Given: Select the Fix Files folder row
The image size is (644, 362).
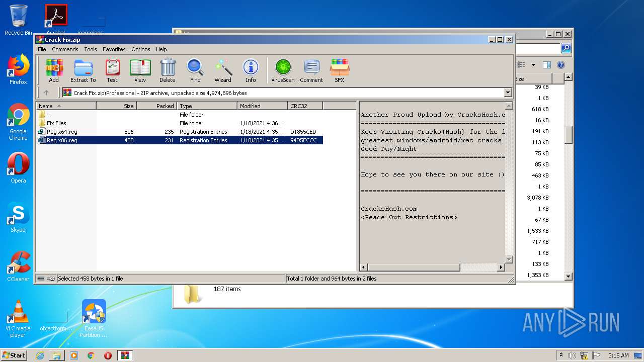Looking at the screenshot, I should click(x=180, y=123).
